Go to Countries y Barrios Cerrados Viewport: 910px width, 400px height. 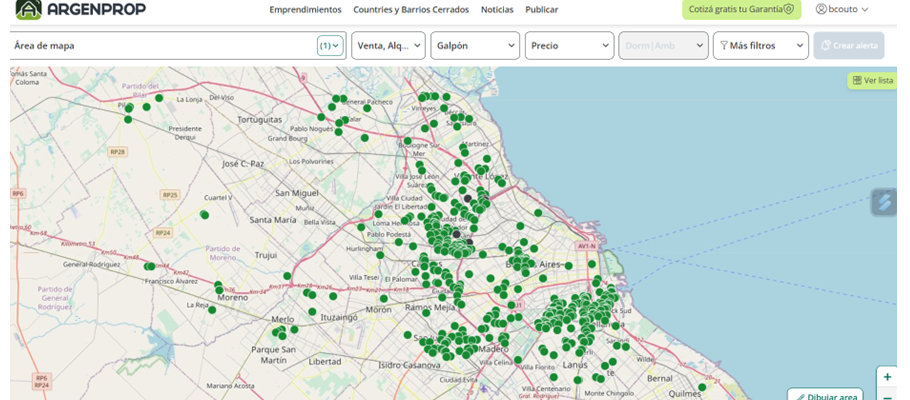pyautogui.click(x=410, y=9)
